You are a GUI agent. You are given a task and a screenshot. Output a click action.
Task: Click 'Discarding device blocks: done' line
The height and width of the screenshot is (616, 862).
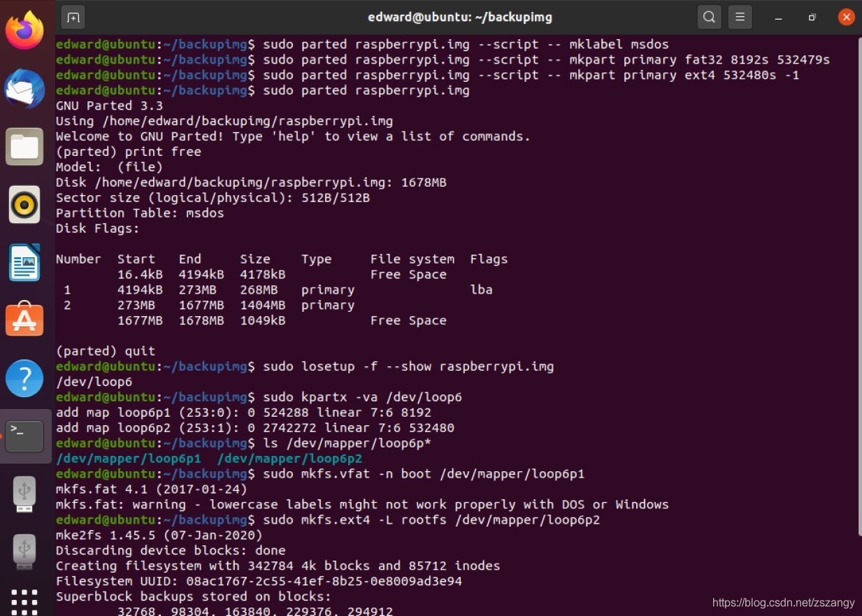point(171,551)
